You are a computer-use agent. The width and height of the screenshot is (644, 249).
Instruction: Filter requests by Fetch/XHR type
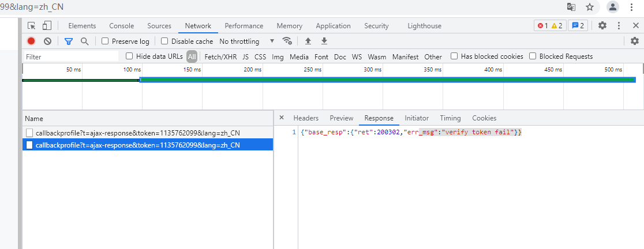[220, 56]
